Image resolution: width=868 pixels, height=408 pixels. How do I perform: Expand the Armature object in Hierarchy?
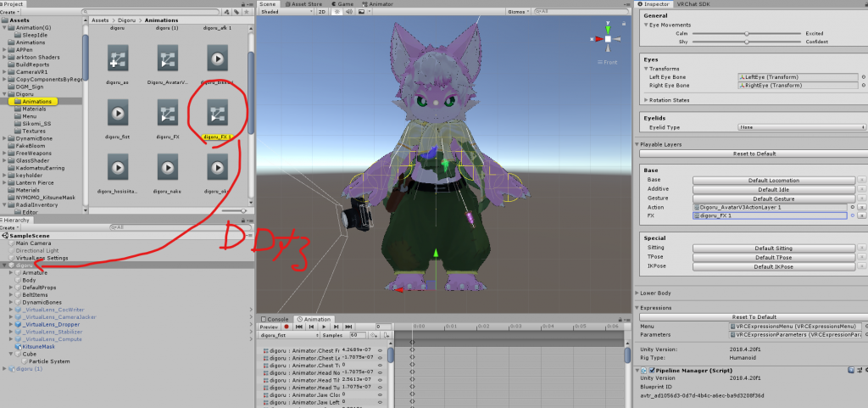coord(11,273)
